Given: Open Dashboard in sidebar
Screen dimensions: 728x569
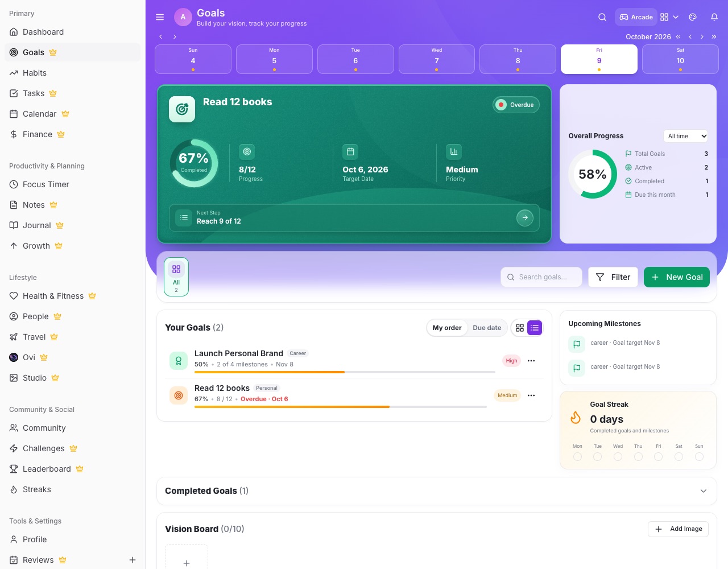Looking at the screenshot, I should click(x=73, y=32).
